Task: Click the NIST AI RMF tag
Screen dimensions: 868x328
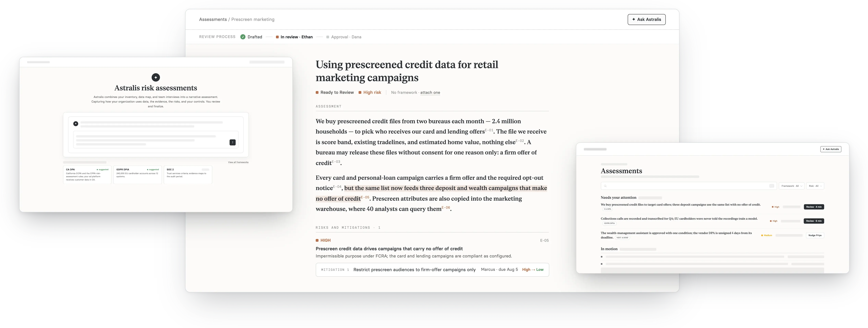Action: pyautogui.click(x=622, y=237)
